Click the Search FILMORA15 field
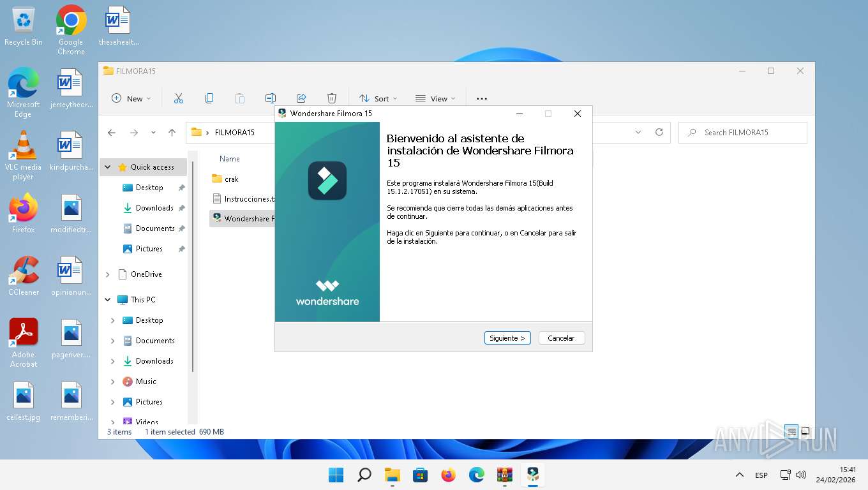This screenshot has width=868, height=490. coord(743,132)
